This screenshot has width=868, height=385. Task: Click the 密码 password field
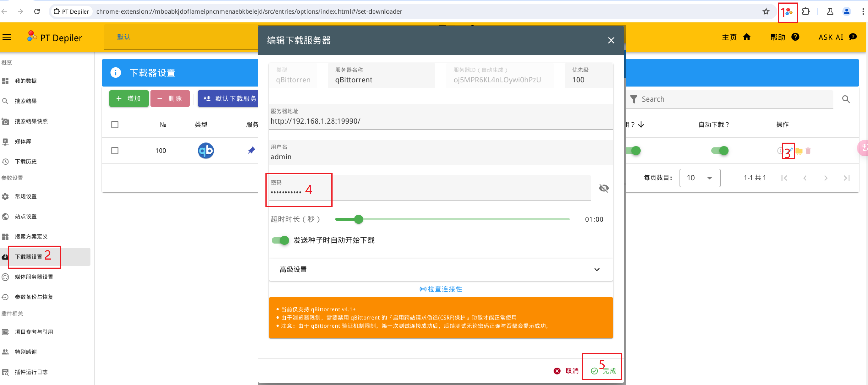click(430, 188)
